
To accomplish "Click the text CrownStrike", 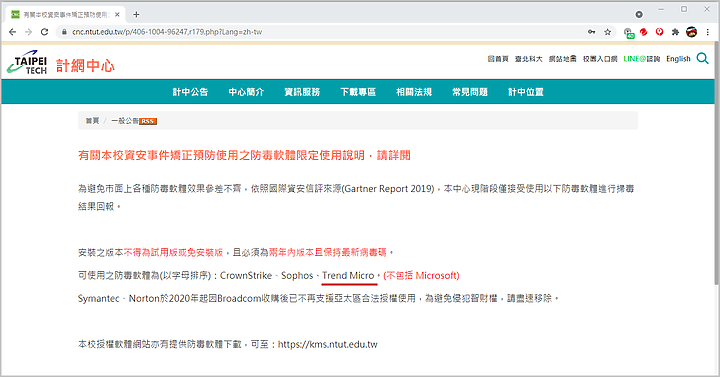I will pyautogui.click(x=246, y=276).
